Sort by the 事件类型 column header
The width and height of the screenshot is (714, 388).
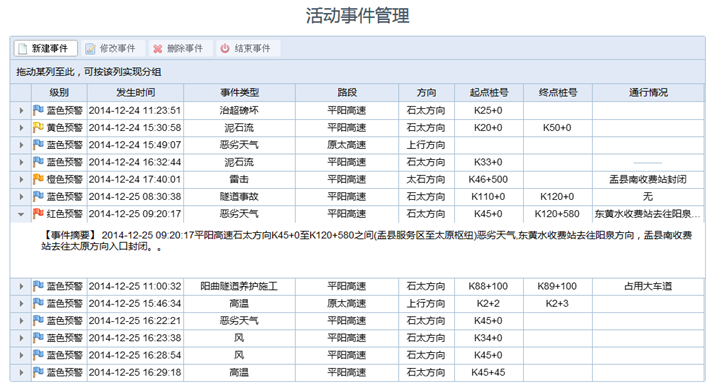pos(240,93)
